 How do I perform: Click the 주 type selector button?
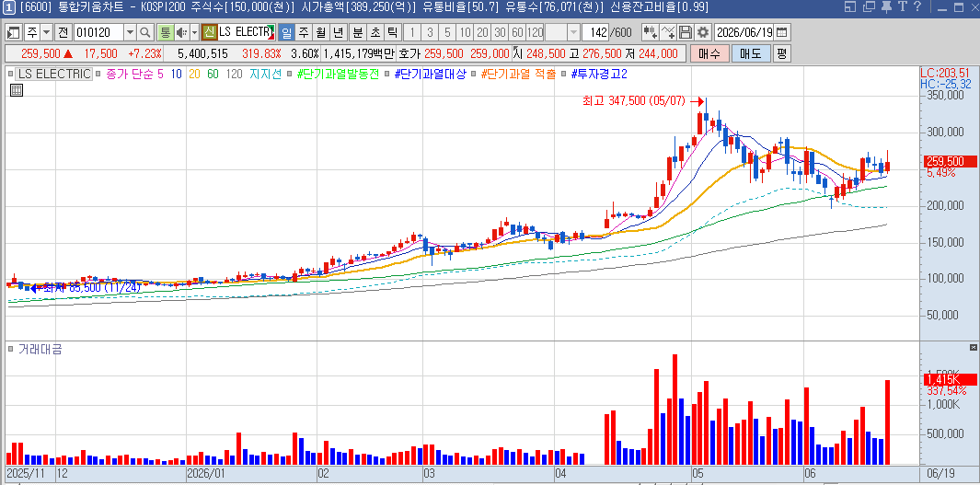pos(32,32)
